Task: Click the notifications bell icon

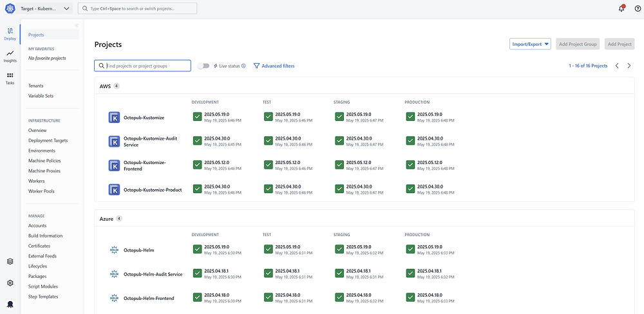Action: pos(621,8)
